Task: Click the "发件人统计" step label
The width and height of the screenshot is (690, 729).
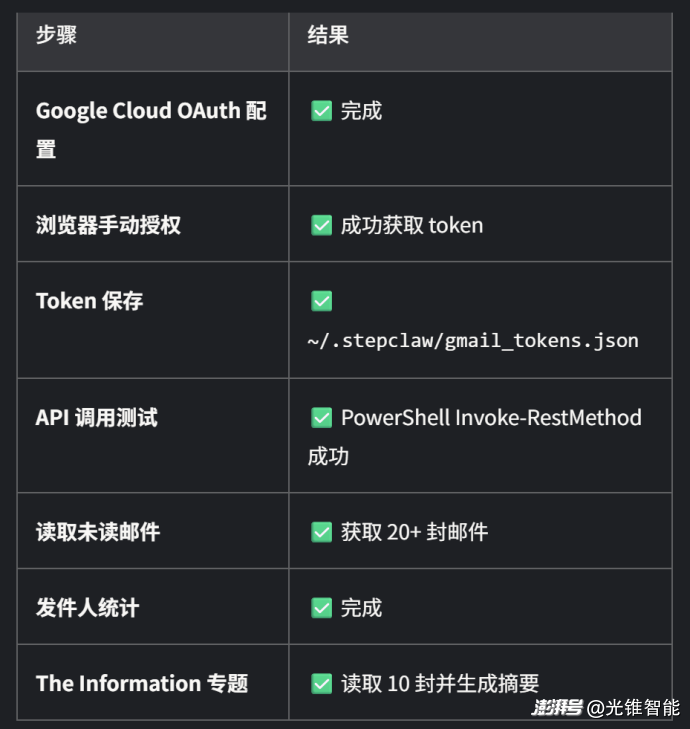Action: (87, 607)
